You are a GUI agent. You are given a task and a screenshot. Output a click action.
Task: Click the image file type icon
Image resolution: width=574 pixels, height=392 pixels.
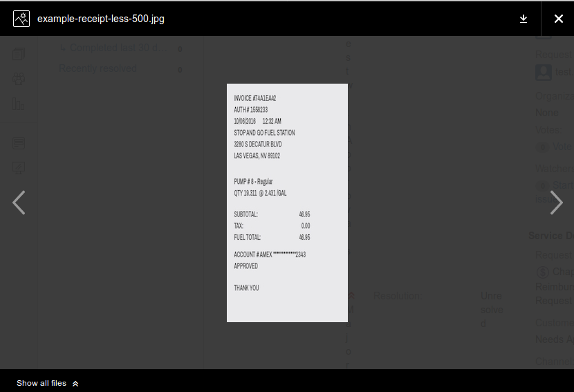[21, 19]
